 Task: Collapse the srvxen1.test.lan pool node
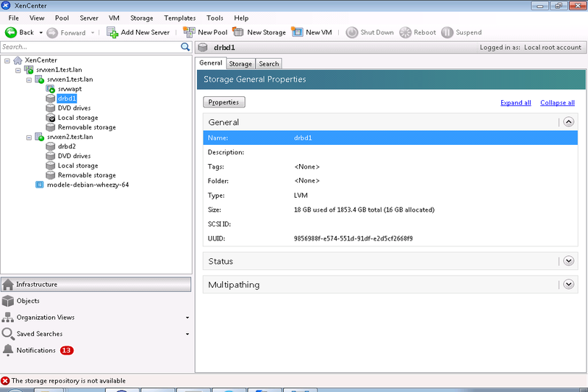(18, 70)
